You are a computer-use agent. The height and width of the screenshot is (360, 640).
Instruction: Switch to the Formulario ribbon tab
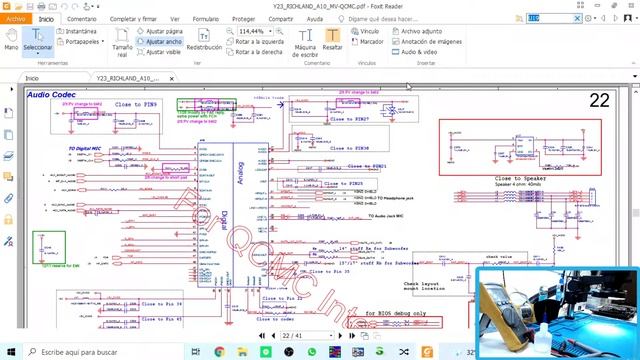point(206,19)
